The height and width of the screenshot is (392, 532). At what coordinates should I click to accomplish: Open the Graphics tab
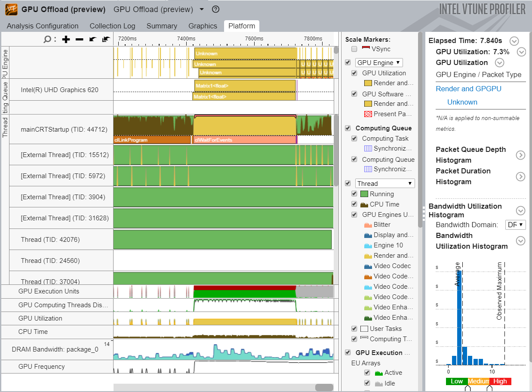203,26
